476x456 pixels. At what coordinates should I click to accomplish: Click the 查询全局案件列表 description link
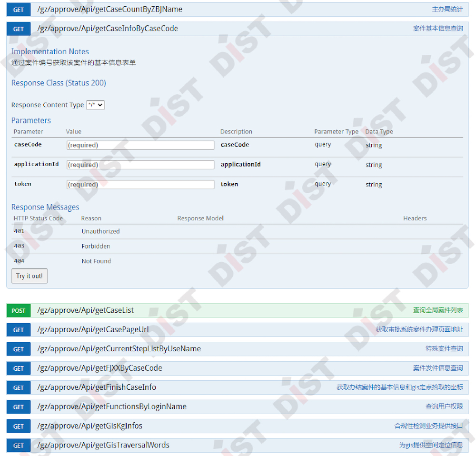pos(437,310)
